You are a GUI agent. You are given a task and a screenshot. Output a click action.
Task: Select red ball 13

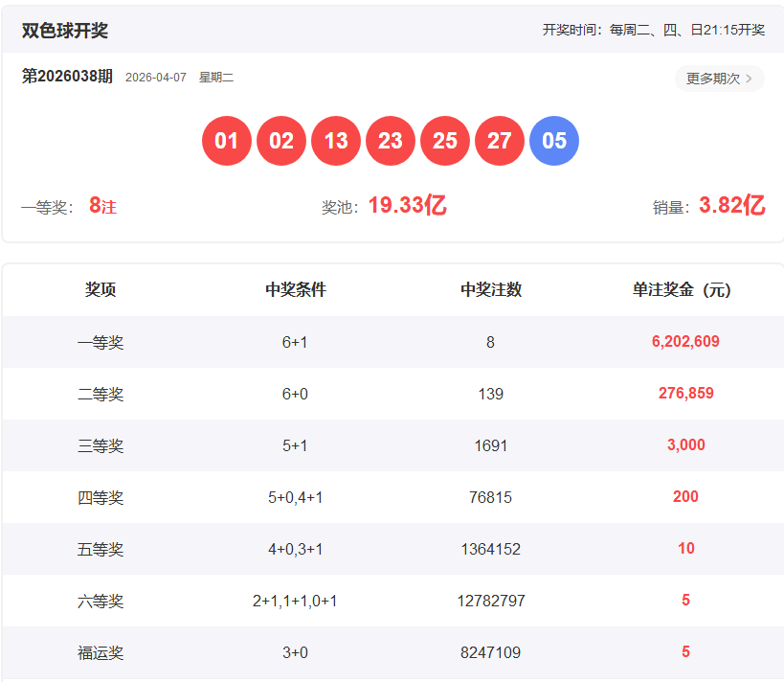pyautogui.click(x=336, y=141)
